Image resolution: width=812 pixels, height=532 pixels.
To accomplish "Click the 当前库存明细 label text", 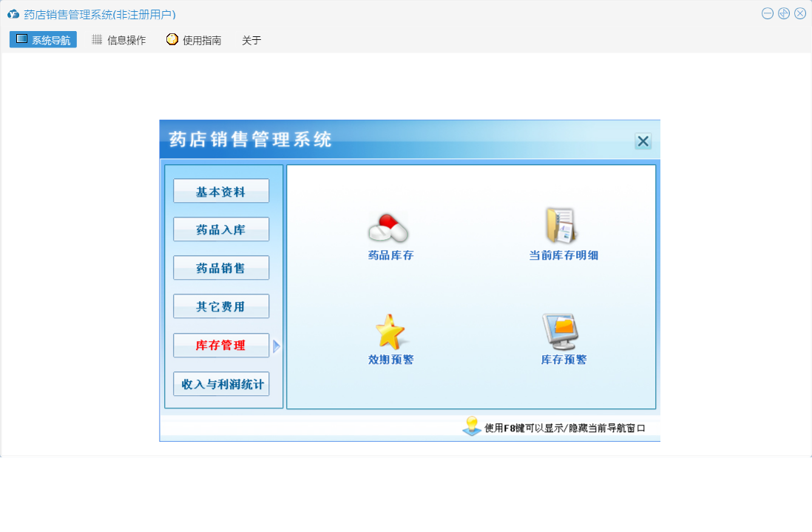I will [x=564, y=255].
